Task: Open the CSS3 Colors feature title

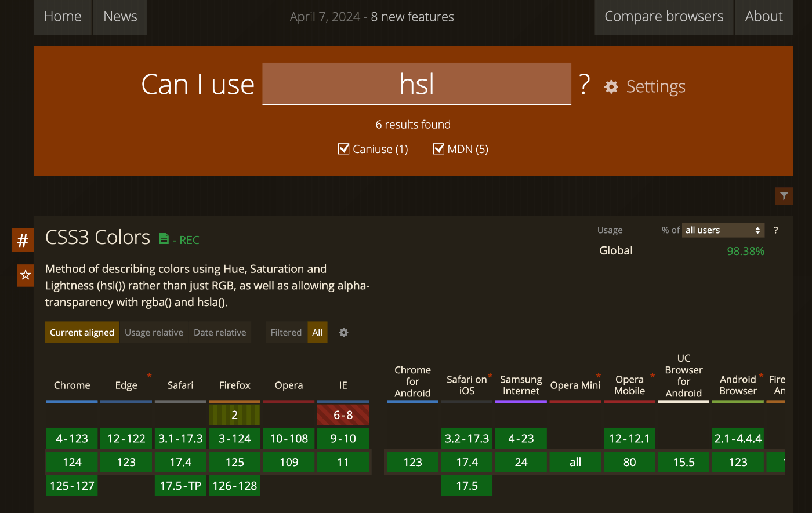Action: (x=98, y=238)
